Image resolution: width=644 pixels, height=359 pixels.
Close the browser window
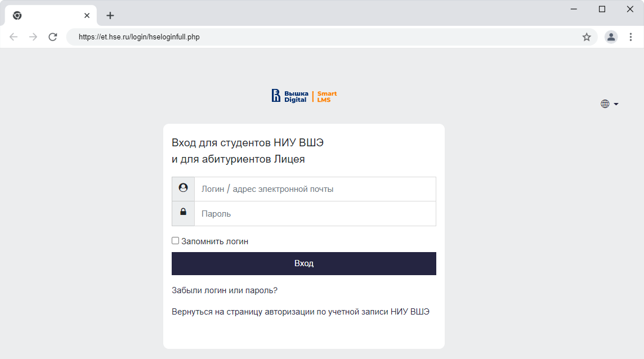click(x=630, y=9)
